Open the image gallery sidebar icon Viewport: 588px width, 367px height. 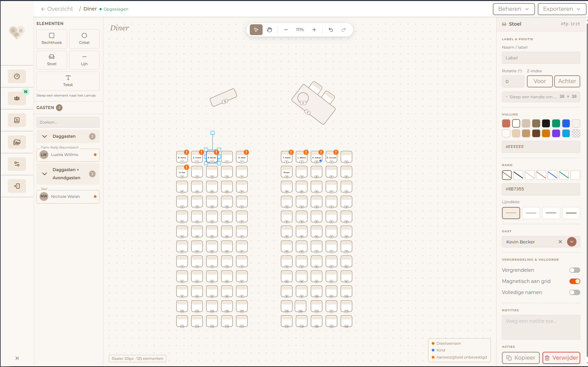[17, 142]
